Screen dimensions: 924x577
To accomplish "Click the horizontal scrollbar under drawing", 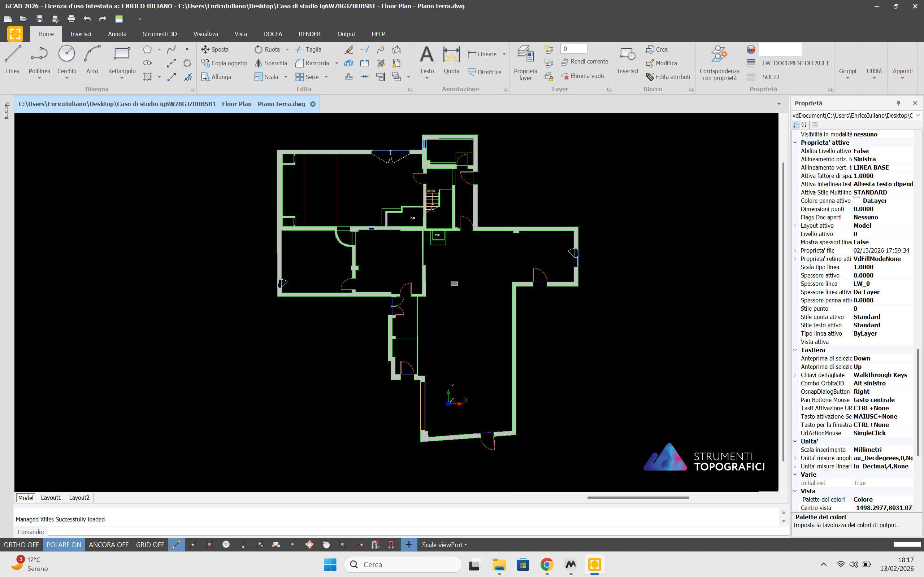I will (638, 498).
